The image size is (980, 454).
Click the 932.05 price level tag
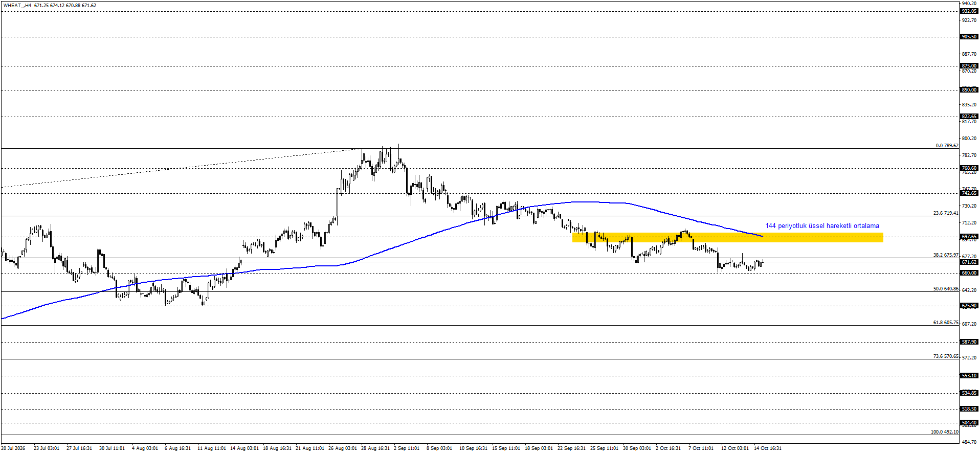(x=969, y=11)
